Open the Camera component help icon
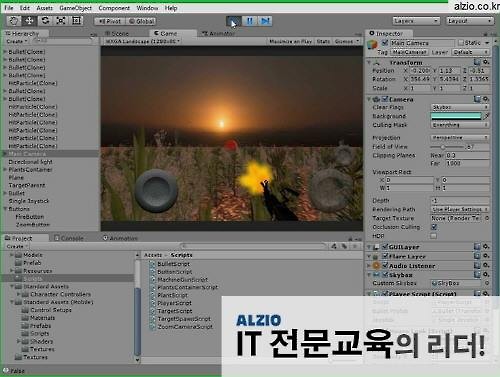This screenshot has width=500, height=377. (x=477, y=99)
